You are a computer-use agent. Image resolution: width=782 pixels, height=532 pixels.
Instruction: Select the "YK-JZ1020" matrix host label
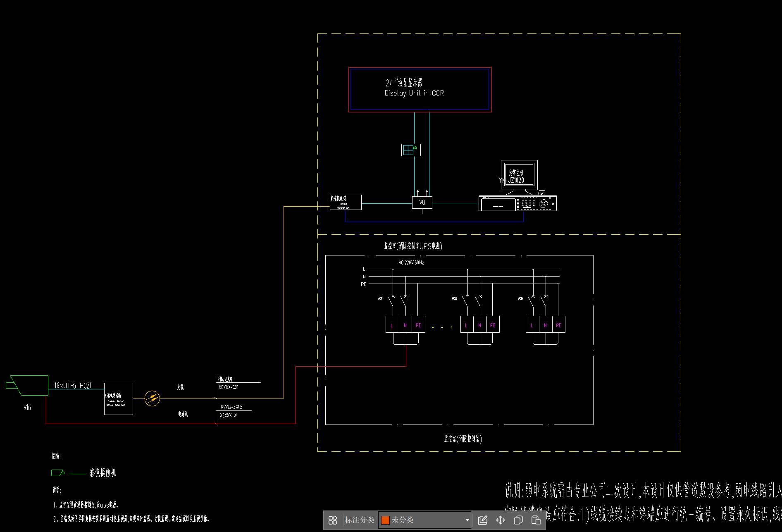point(512,180)
